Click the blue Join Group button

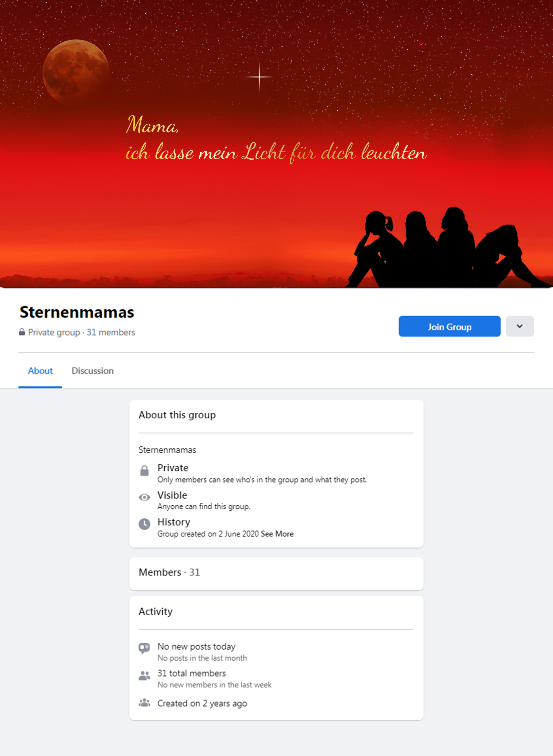click(449, 326)
